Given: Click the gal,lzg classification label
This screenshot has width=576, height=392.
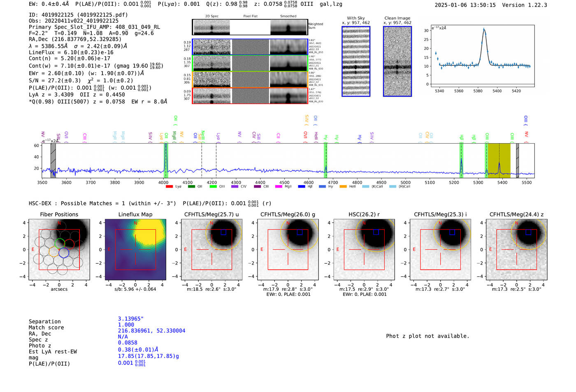Looking at the screenshot, I should pyautogui.click(x=331, y=4).
